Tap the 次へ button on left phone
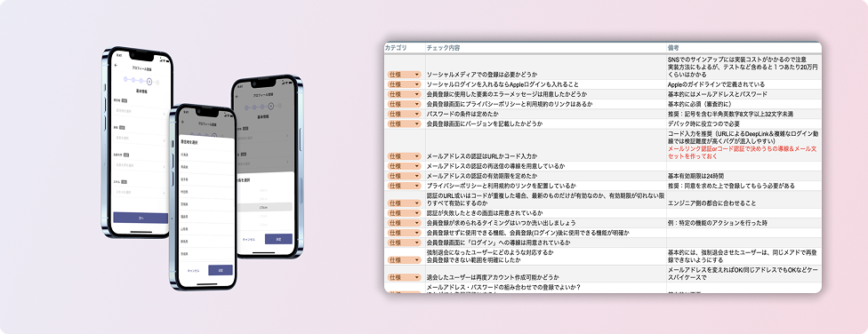868x334 pixels. click(x=141, y=218)
